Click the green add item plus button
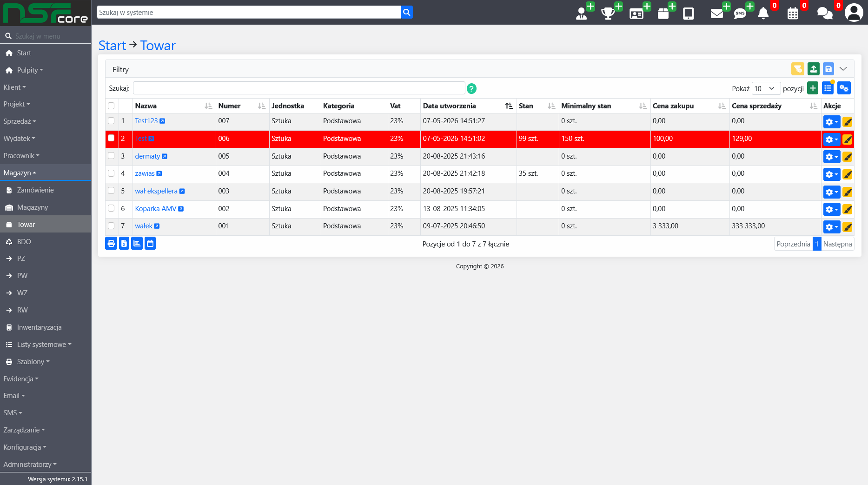This screenshot has height=485, width=868. tap(813, 88)
